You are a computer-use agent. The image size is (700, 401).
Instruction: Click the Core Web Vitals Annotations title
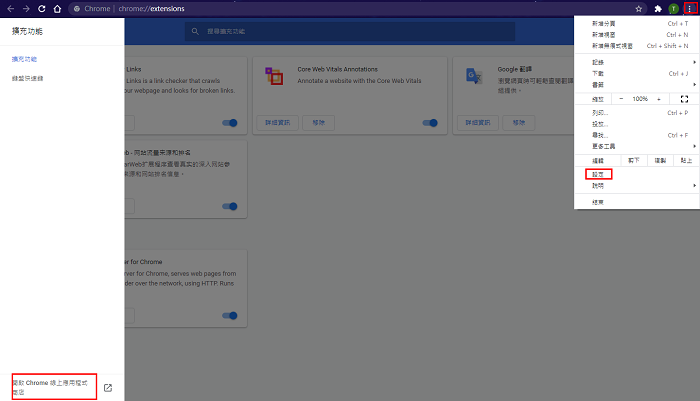pos(338,69)
